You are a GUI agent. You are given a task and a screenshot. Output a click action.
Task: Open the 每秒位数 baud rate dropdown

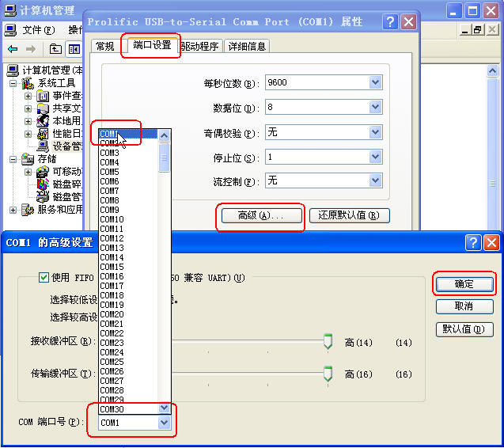[375, 83]
